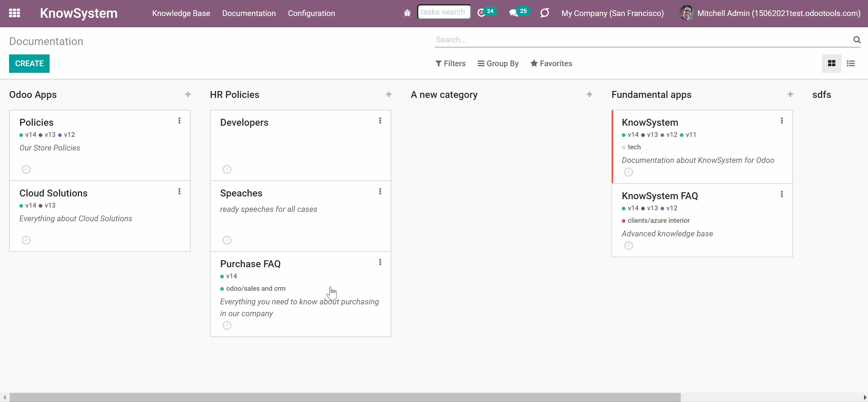
Task: Click the activity clock on Policies card
Action: point(26,169)
